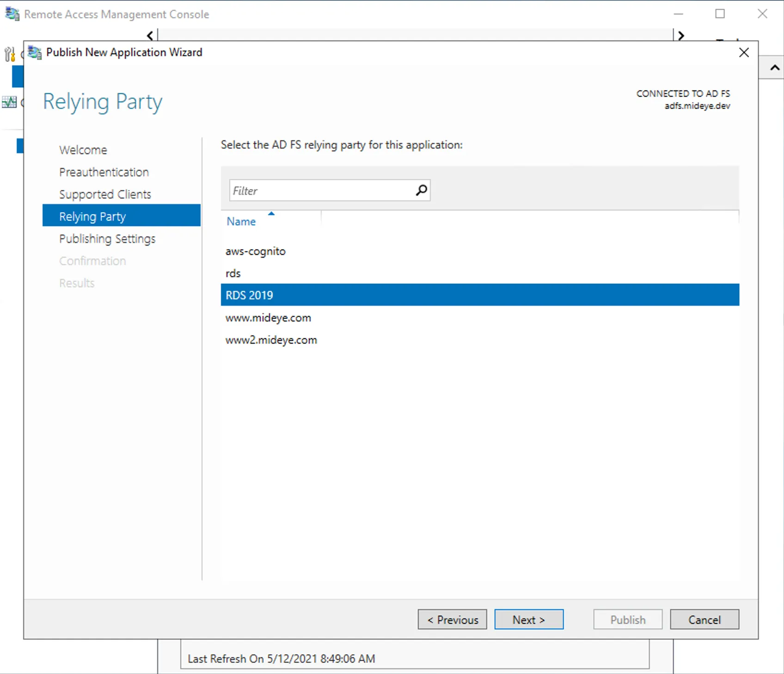Click the search magnifier icon in filter box

[421, 190]
